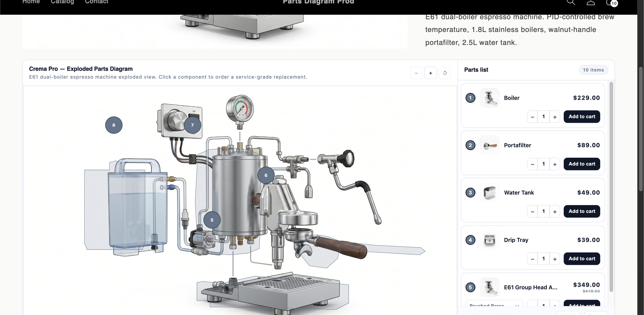Open the E61 Group Head thumbnail
This screenshot has width=644, height=315.
[x=489, y=287]
